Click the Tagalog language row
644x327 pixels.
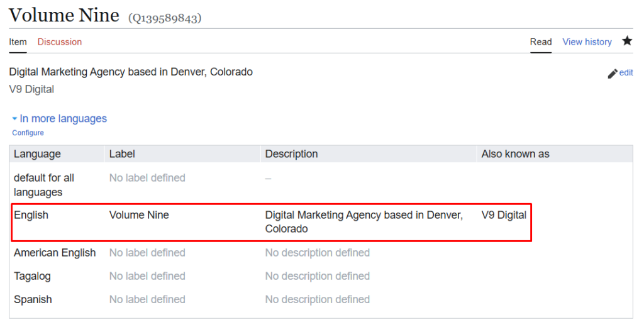32,276
